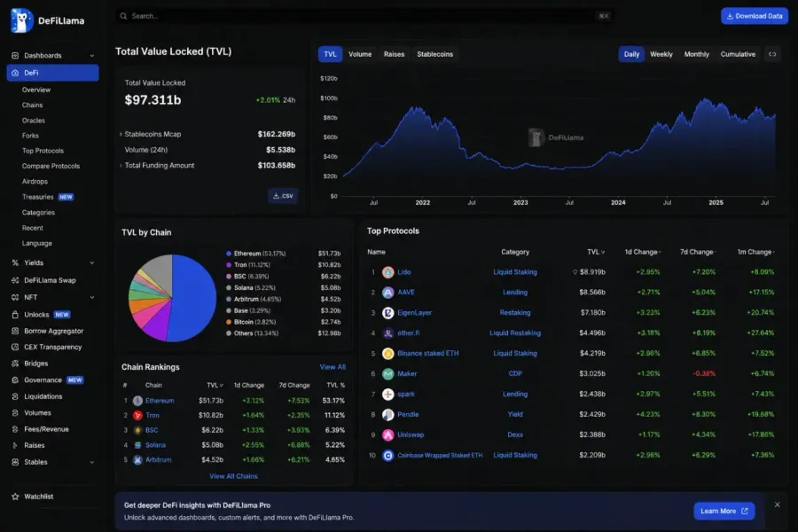The height and width of the screenshot is (532, 798).
Task: Switch chart interval to Daily
Action: pos(631,54)
